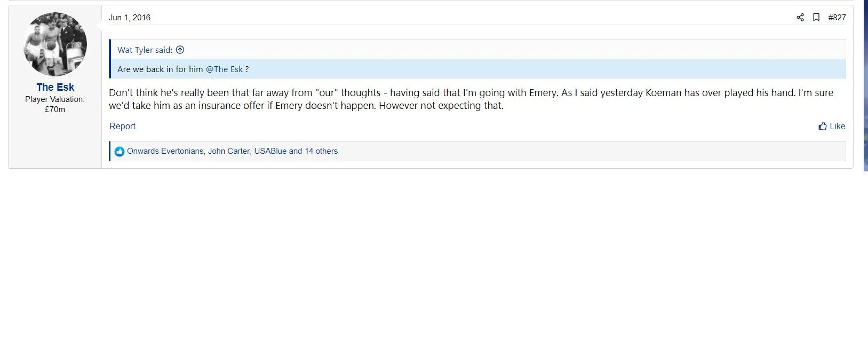Viewport: 868px width, 346px height.
Task: Open The Esk's avatar picture
Action: [x=55, y=44]
